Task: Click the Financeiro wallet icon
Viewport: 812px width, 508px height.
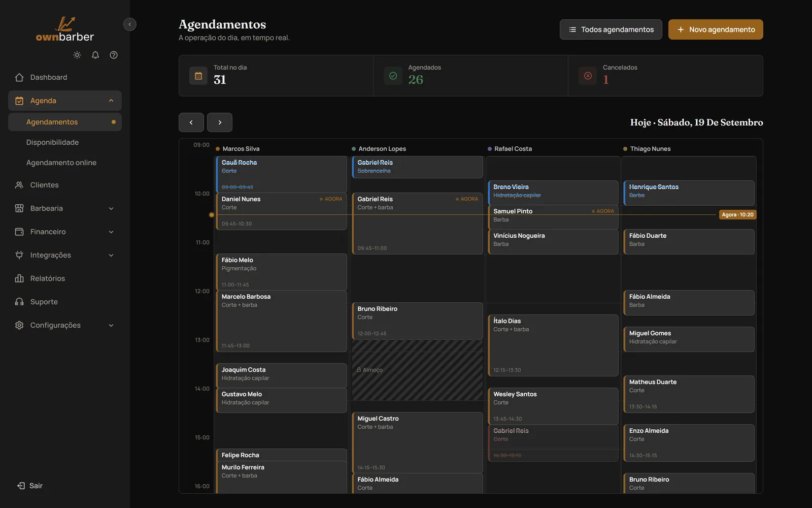Action: click(x=19, y=232)
